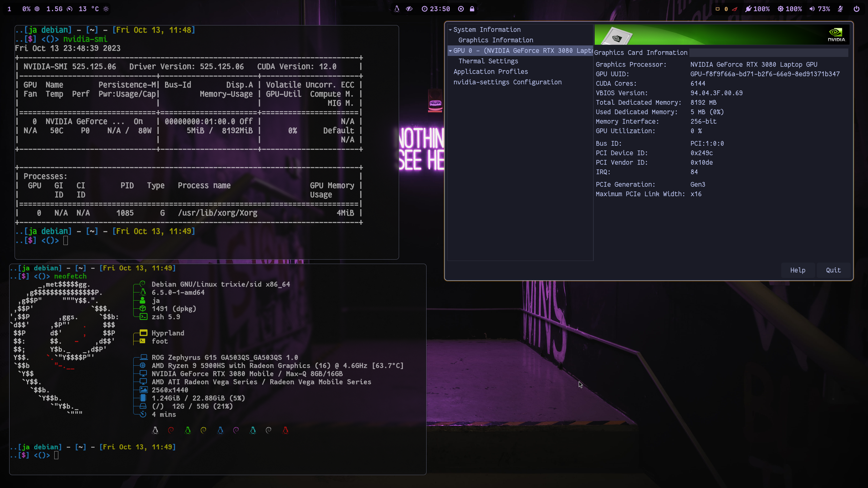Screen dimensions: 868x488
Task: Collapse the System Information tree node
Action: click(x=450, y=30)
